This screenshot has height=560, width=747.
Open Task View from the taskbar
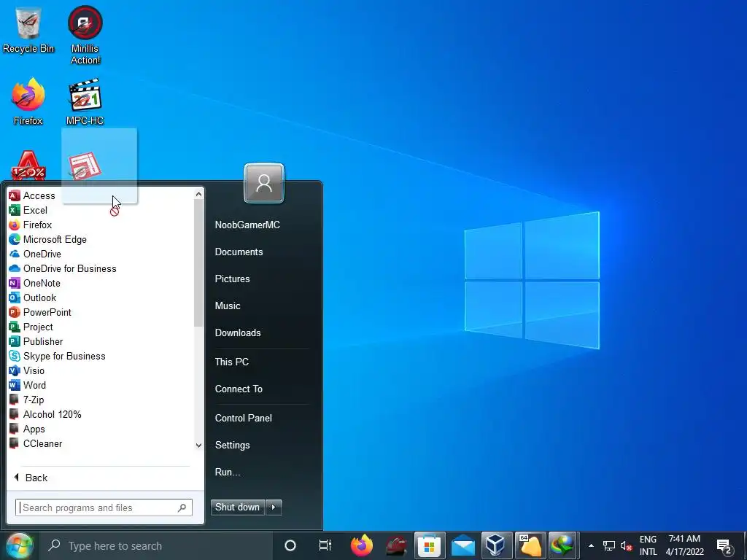325,545
